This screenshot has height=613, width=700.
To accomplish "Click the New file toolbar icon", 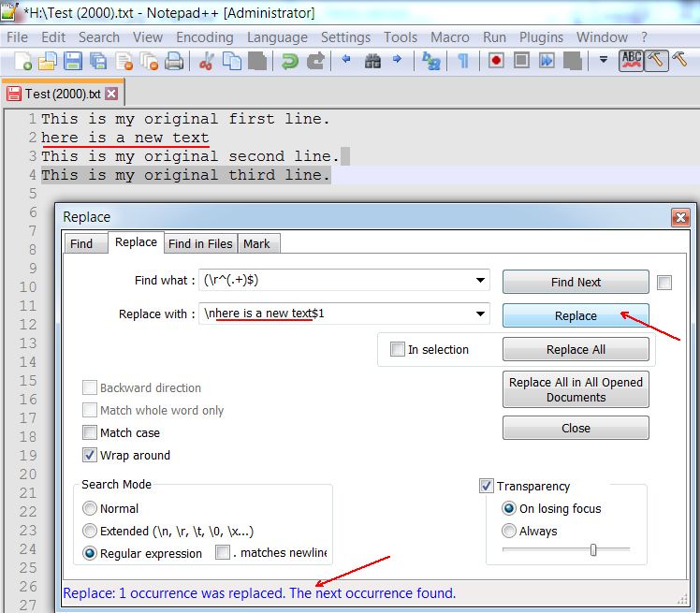I will pos(22,61).
